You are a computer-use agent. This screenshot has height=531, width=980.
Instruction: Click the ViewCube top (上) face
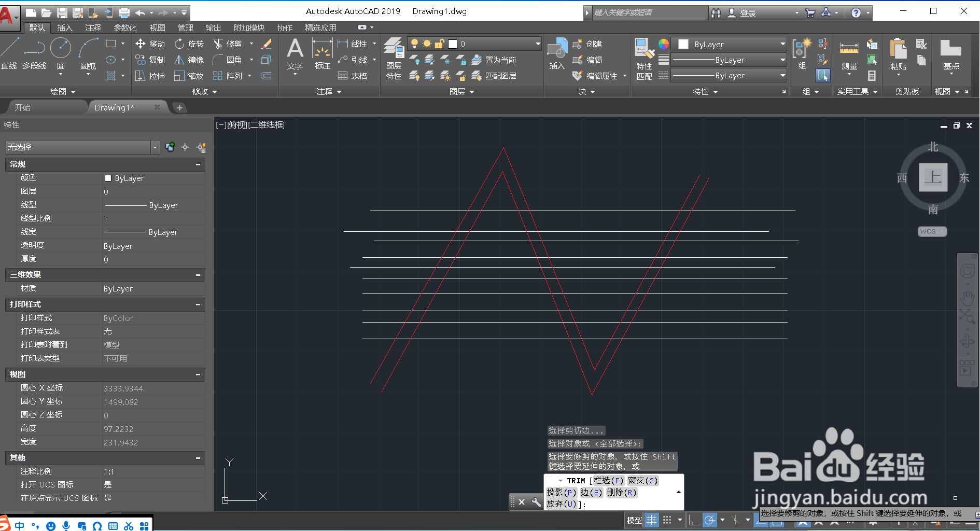pyautogui.click(x=933, y=177)
